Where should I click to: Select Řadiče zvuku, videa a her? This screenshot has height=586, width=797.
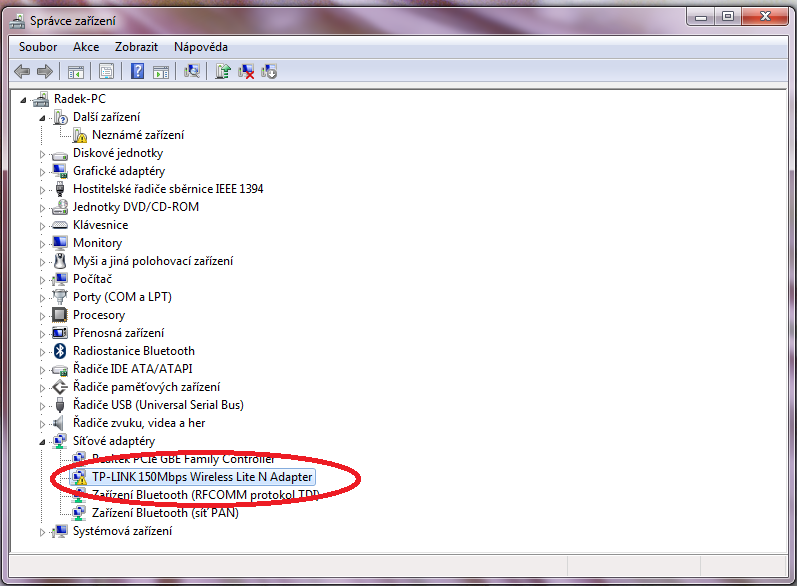[x=139, y=423]
